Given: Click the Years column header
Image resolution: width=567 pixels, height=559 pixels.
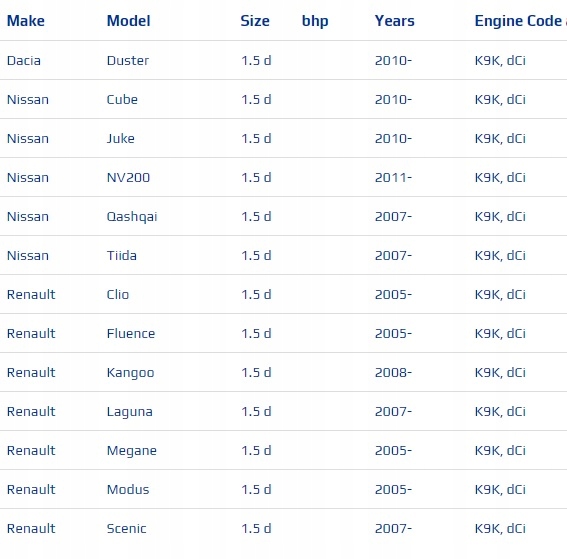Looking at the screenshot, I should [x=395, y=21].
